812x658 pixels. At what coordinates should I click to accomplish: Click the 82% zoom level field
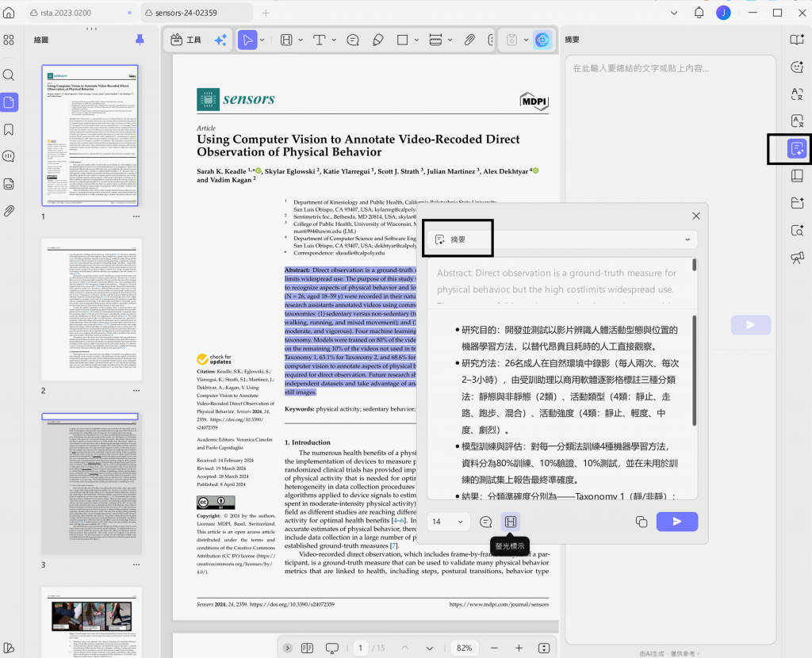click(464, 648)
